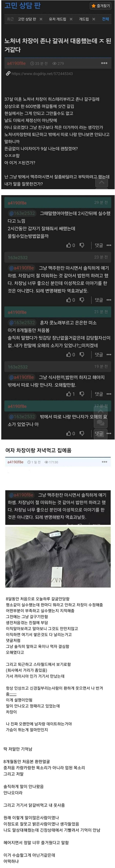
Task: Tap the scroll-to-top arrow below the post
Action: coord(101,182)
